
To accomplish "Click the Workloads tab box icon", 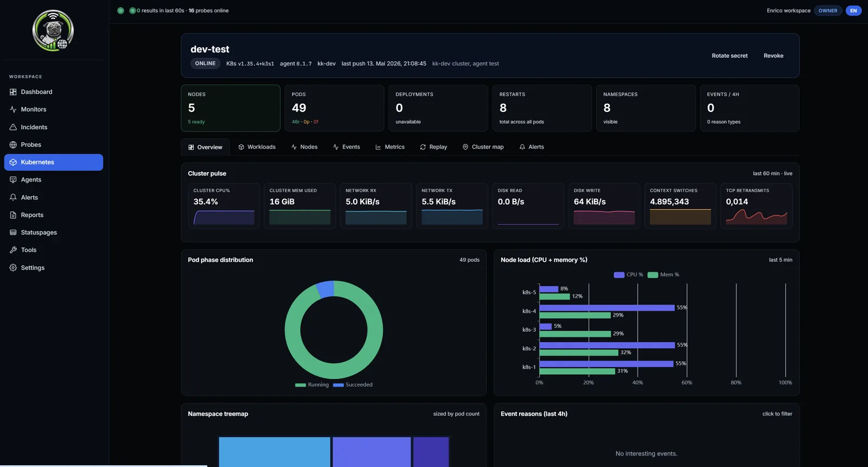I will (x=241, y=147).
